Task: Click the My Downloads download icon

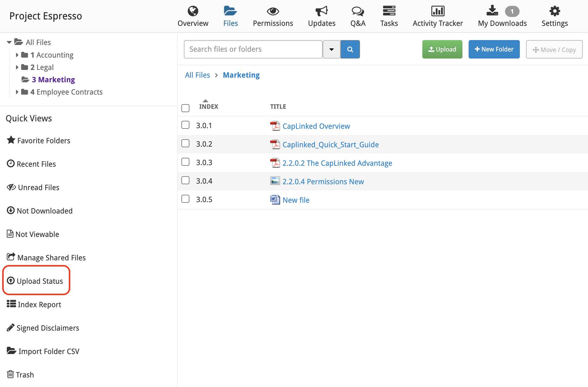Action: tap(492, 10)
